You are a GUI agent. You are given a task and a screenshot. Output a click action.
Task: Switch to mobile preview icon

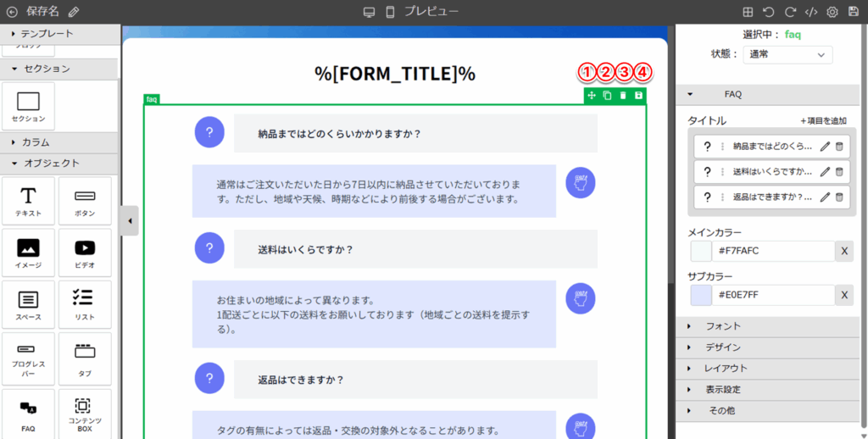point(391,12)
